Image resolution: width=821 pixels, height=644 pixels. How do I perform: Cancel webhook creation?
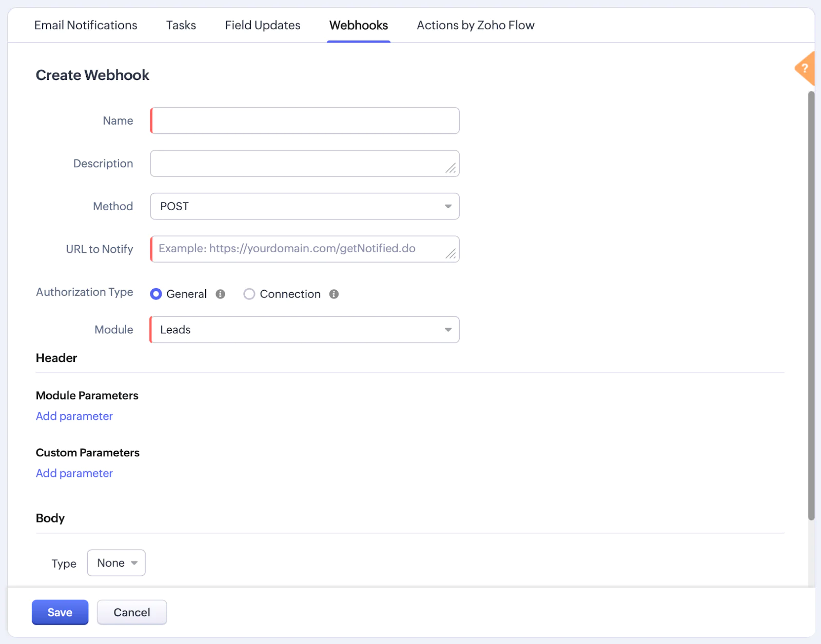(131, 612)
